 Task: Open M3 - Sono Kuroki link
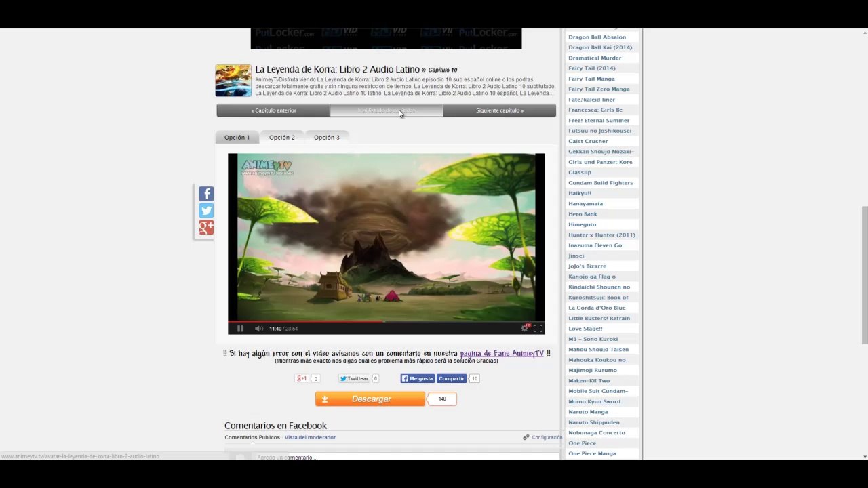593,339
